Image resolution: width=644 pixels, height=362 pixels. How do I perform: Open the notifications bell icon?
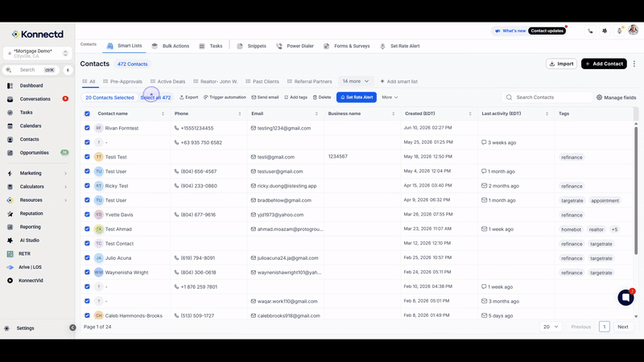point(619,31)
